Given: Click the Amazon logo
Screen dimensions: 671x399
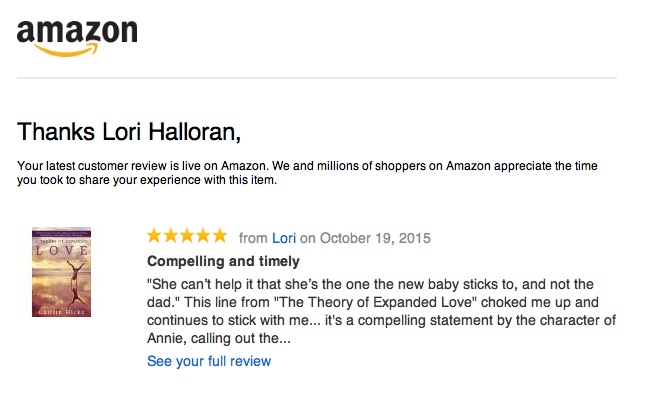Looking at the screenshot, I should click(77, 38).
